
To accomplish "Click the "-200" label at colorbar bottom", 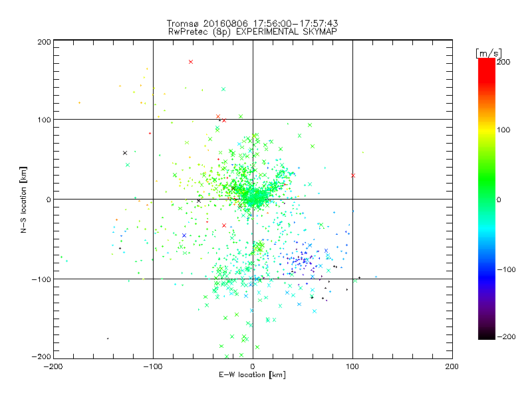I will [506, 336].
